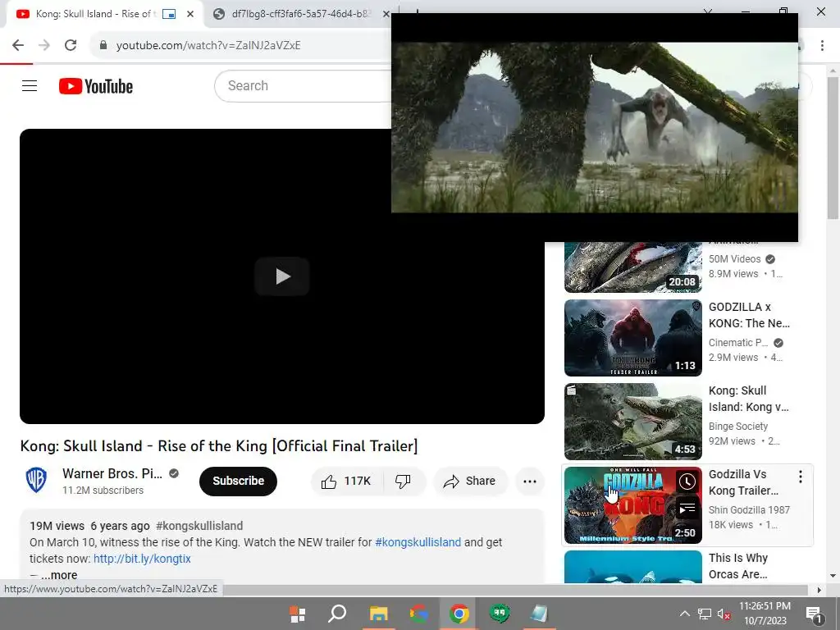Share the Kong trailer video
This screenshot has height=630, width=840.
coord(470,481)
